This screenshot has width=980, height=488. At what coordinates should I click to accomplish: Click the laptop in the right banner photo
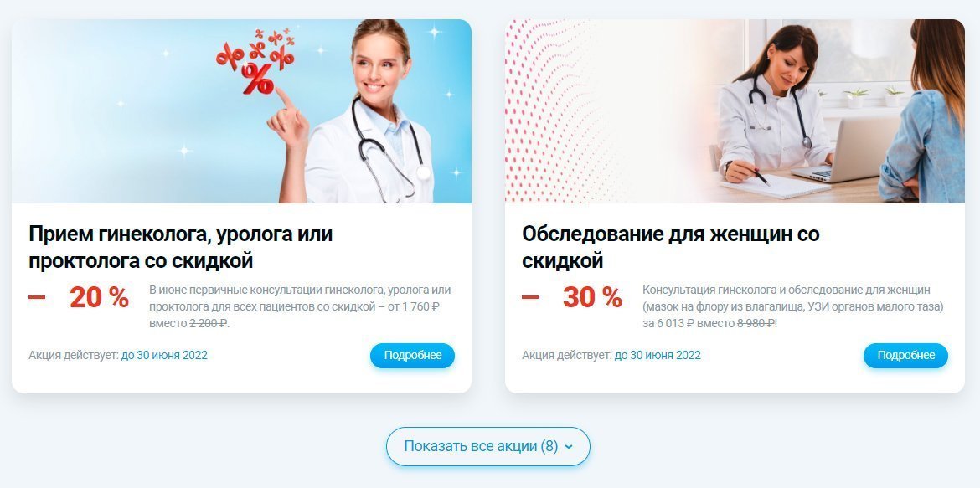point(846,150)
